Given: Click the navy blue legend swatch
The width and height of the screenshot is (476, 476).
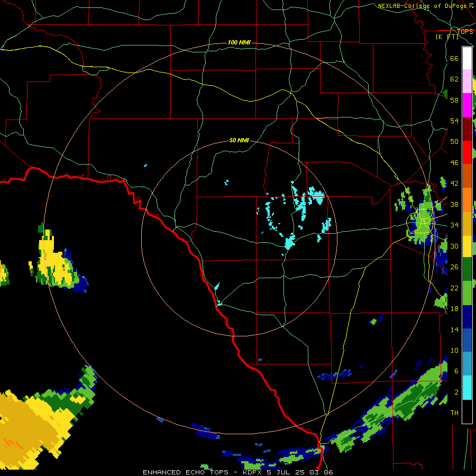Looking at the screenshot, I should click(x=467, y=317).
